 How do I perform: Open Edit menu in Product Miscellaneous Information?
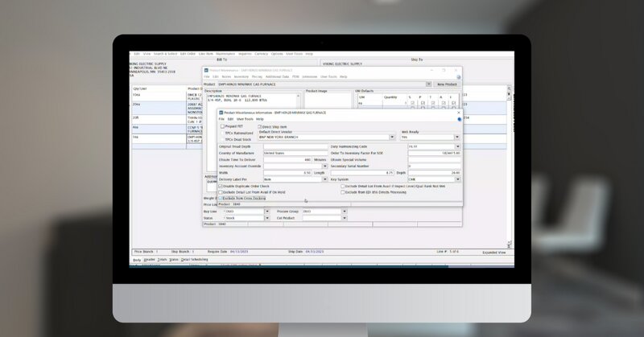(230, 119)
